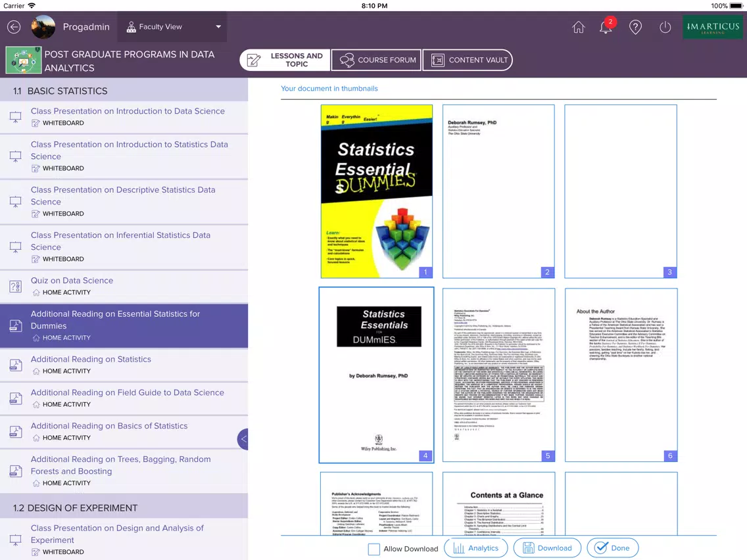The width and height of the screenshot is (747, 560).
Task: Click the Download button
Action: point(547,548)
